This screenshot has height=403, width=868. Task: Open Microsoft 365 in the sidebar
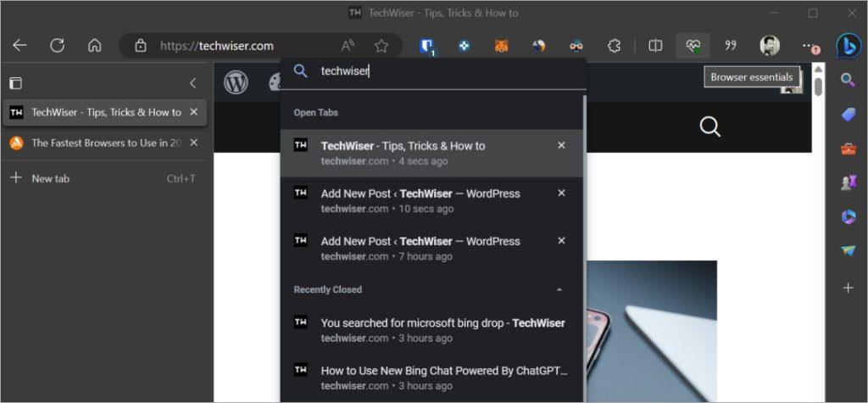848,217
